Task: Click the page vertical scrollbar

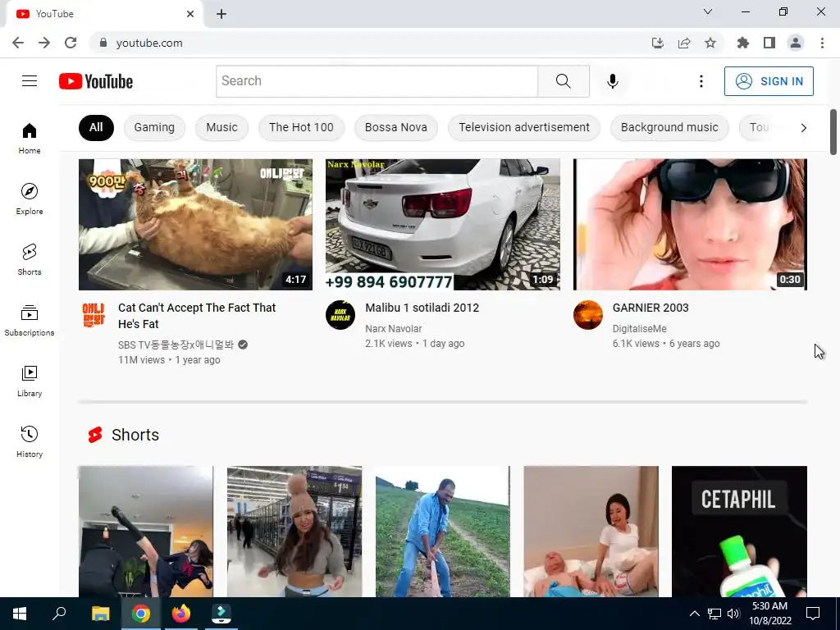Action: (833, 132)
